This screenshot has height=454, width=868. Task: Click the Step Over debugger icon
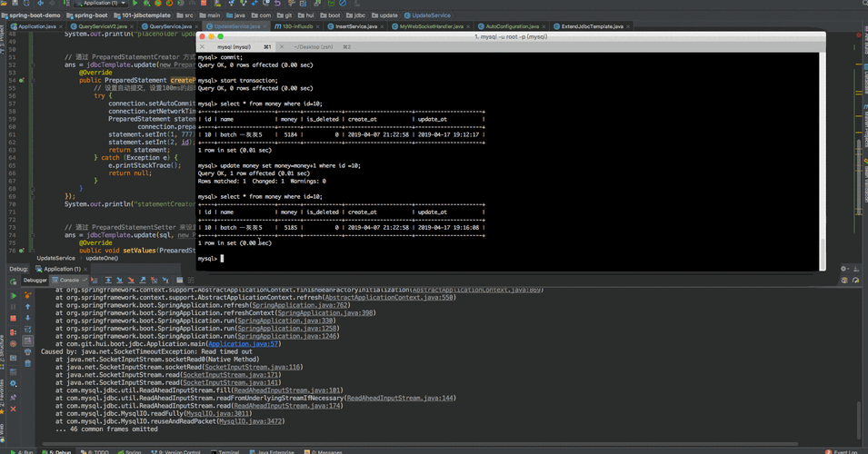click(108, 281)
